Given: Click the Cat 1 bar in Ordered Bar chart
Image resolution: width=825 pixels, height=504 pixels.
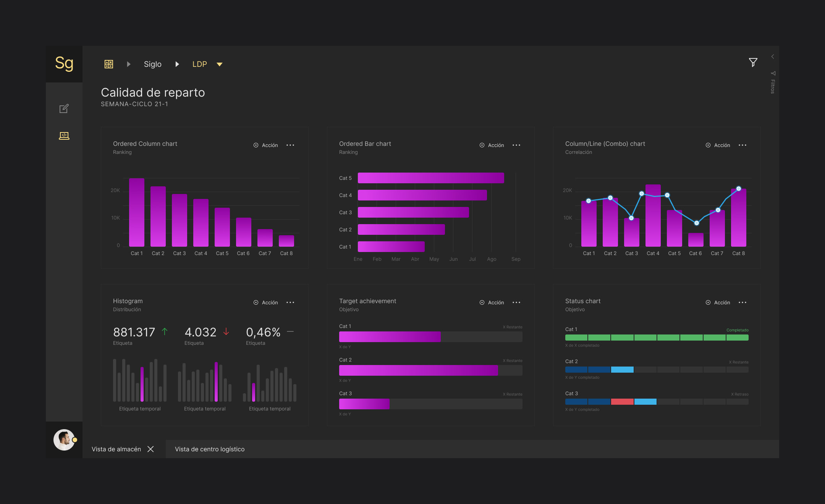Looking at the screenshot, I should 391,247.
